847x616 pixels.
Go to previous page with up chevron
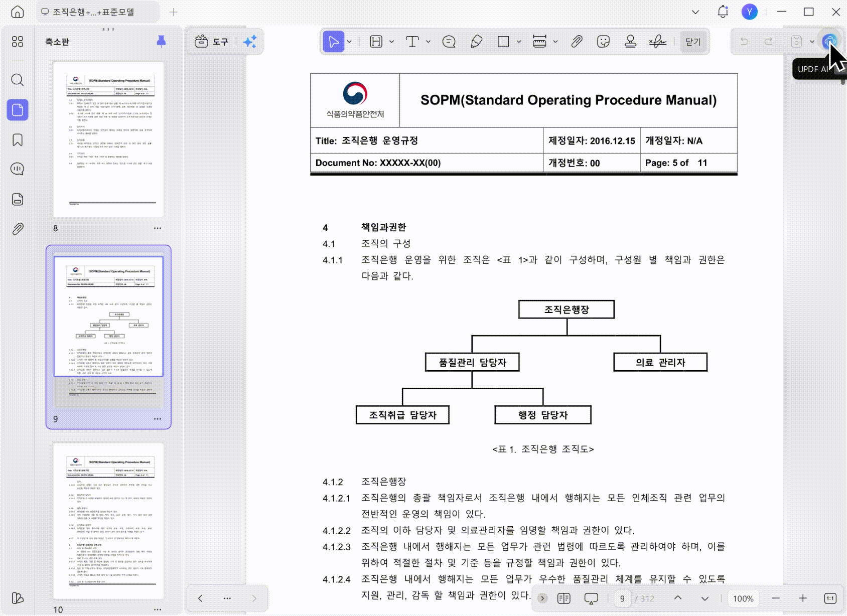pyautogui.click(x=678, y=598)
